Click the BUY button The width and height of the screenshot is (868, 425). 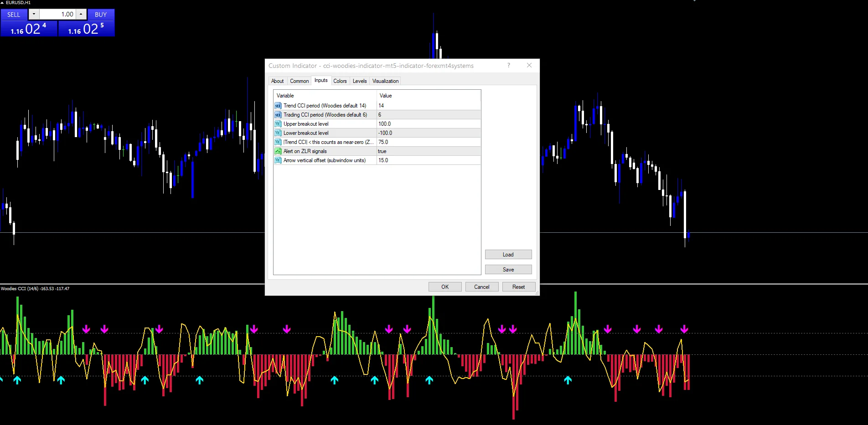tap(101, 15)
